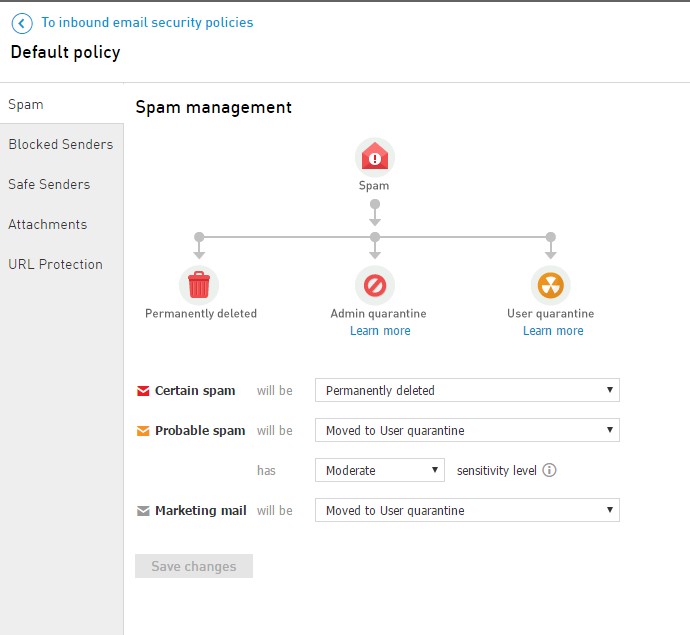Click the sensitivity level info icon
The width and height of the screenshot is (690, 635).
click(549, 470)
